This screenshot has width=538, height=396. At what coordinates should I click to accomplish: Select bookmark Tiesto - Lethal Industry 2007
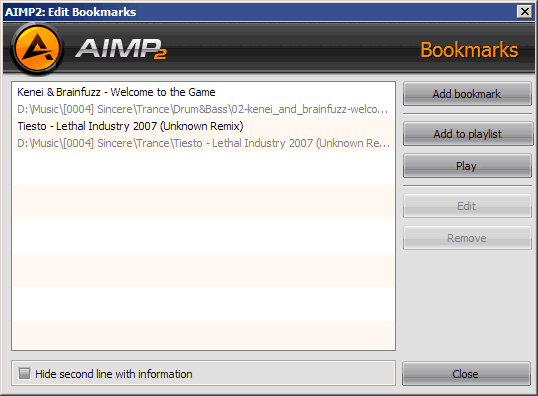pyautogui.click(x=130, y=126)
